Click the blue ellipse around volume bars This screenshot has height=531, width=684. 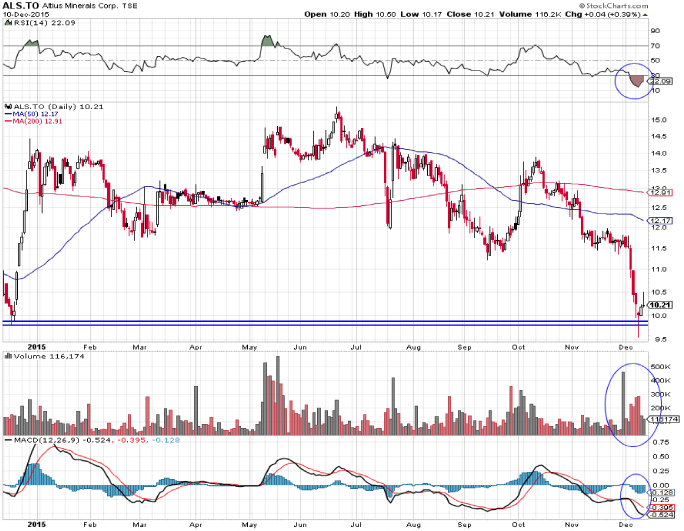pyautogui.click(x=628, y=398)
